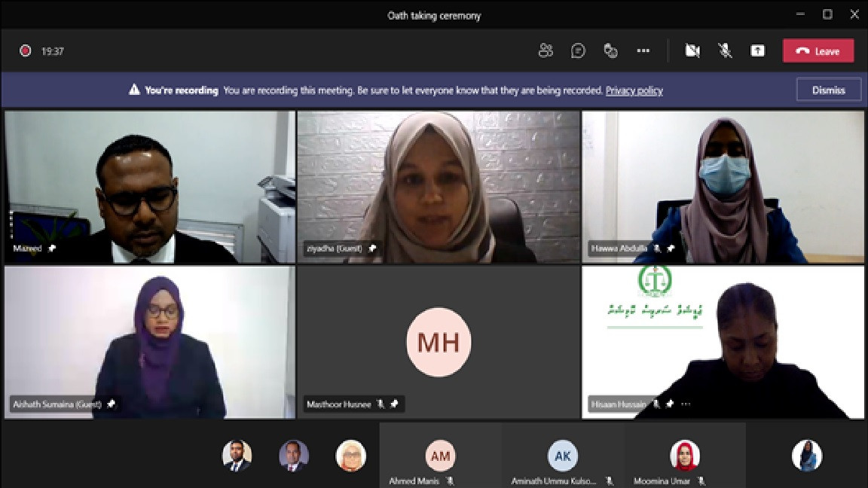Click pin icon on ziyadha (Guest) tile

click(372, 249)
